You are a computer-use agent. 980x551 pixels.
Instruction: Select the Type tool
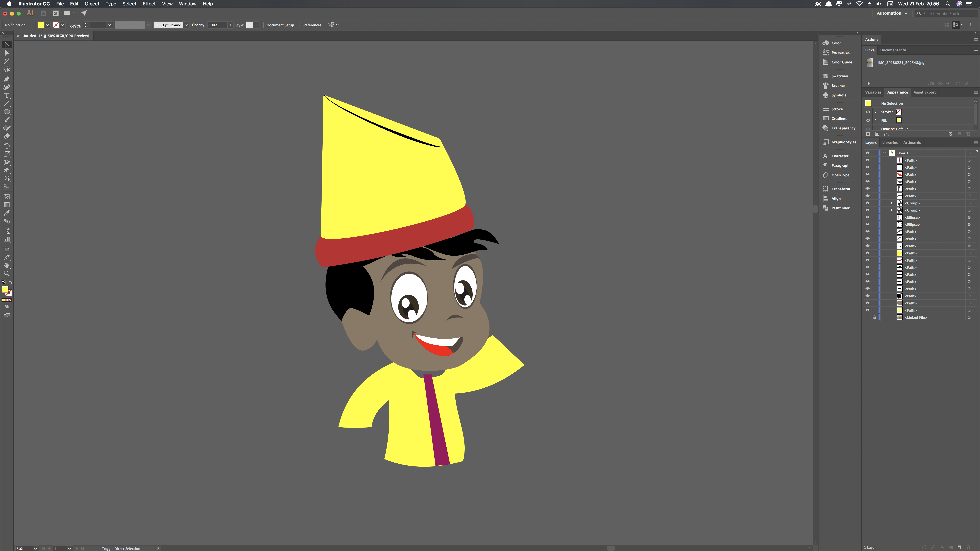(x=7, y=95)
